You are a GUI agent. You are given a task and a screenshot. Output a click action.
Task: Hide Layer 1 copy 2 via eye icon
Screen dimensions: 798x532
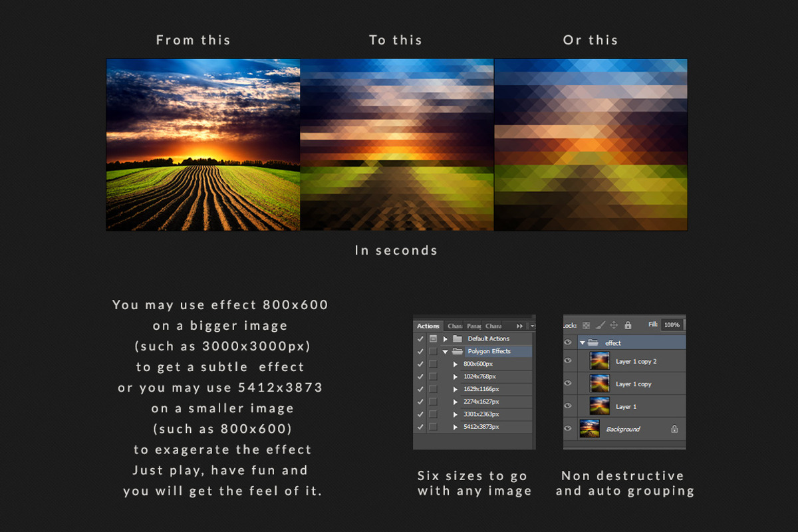tap(568, 360)
